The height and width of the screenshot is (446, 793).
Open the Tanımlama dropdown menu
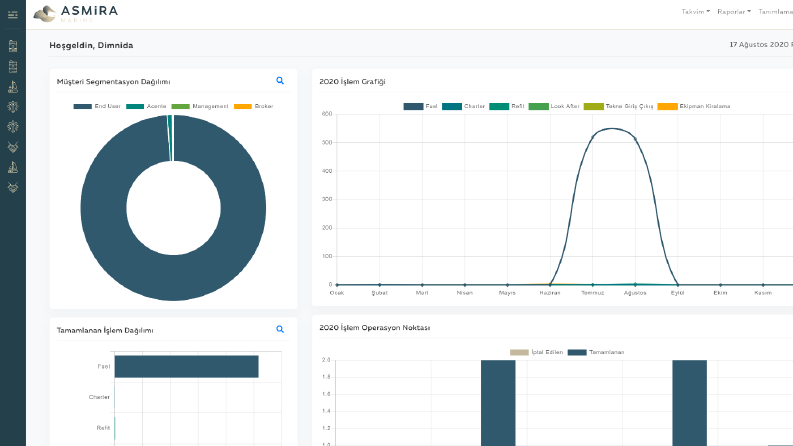click(775, 12)
